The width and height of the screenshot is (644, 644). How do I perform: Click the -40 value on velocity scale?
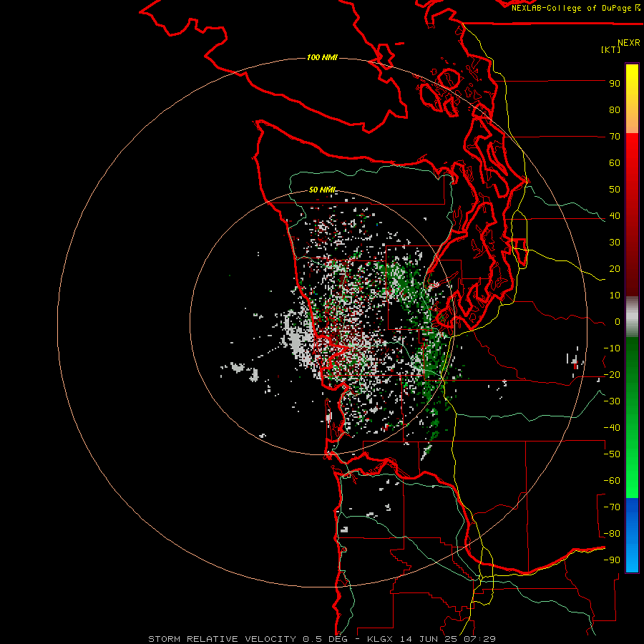[x=612, y=428]
